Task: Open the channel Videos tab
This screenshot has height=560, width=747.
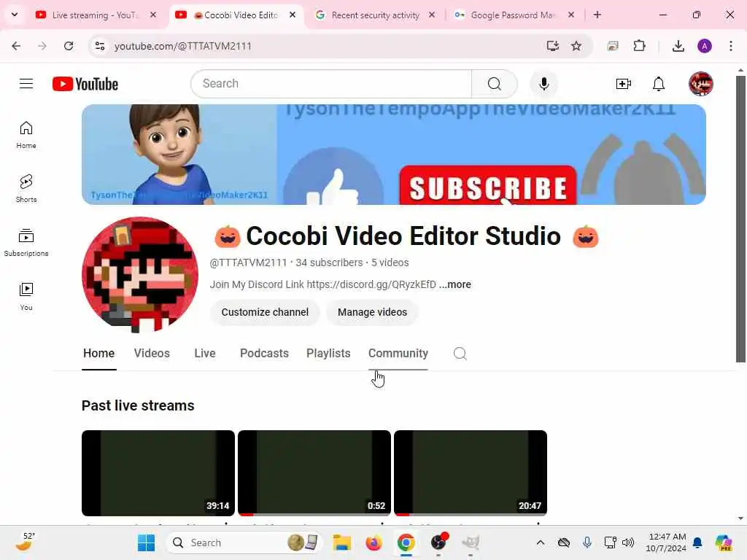Action: pyautogui.click(x=152, y=354)
